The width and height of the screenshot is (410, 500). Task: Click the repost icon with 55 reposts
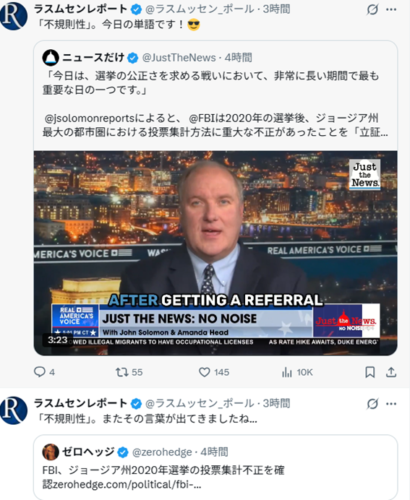point(121,372)
